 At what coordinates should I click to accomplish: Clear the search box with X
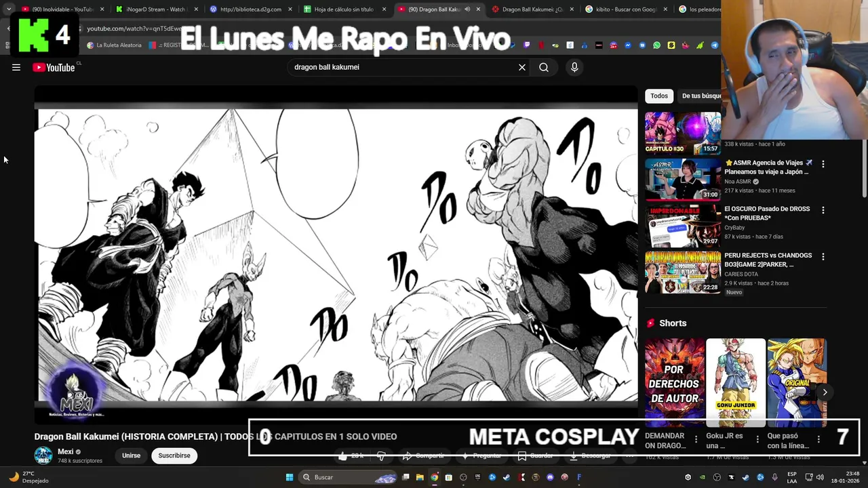[522, 67]
